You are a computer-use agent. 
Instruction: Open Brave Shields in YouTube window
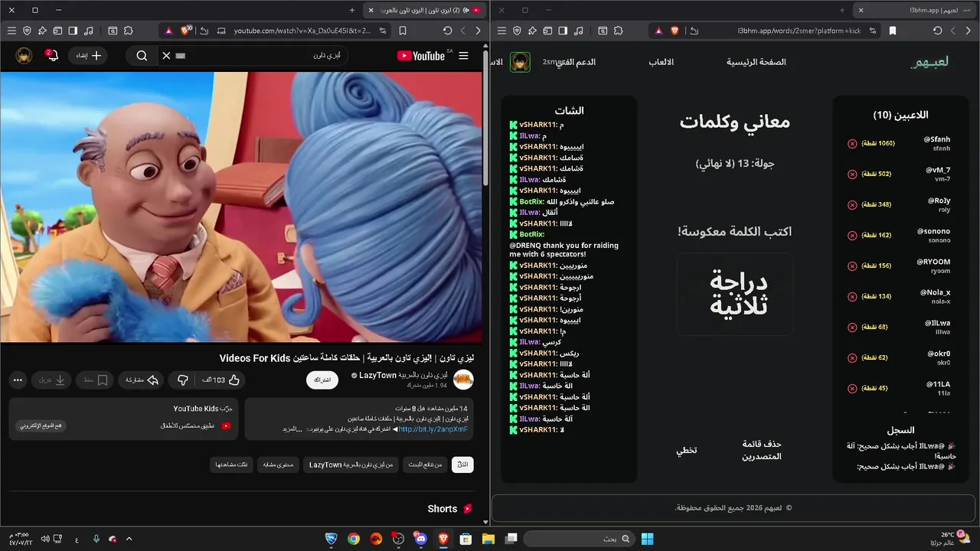pos(185,31)
